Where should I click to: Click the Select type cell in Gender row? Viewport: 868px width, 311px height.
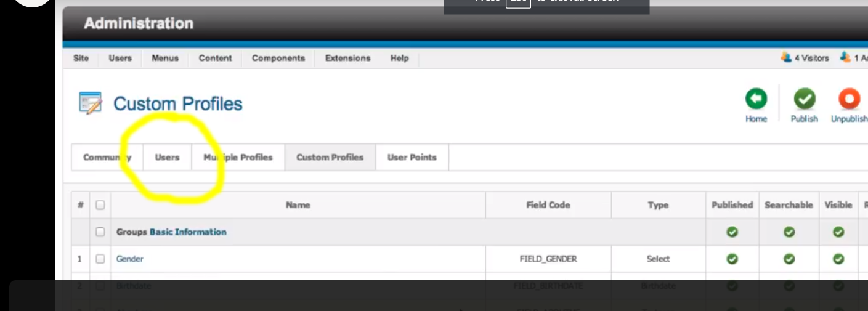tap(658, 259)
